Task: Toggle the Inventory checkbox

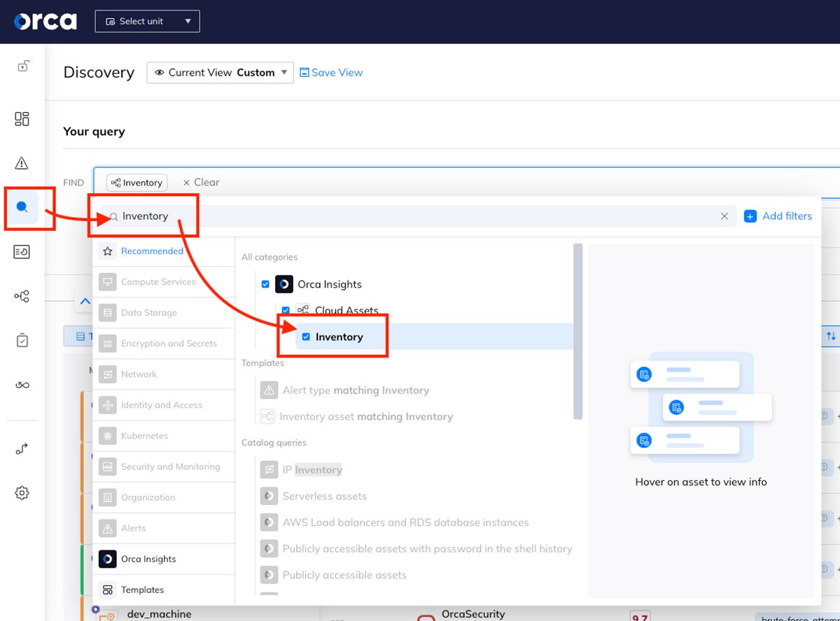Action: coord(306,337)
